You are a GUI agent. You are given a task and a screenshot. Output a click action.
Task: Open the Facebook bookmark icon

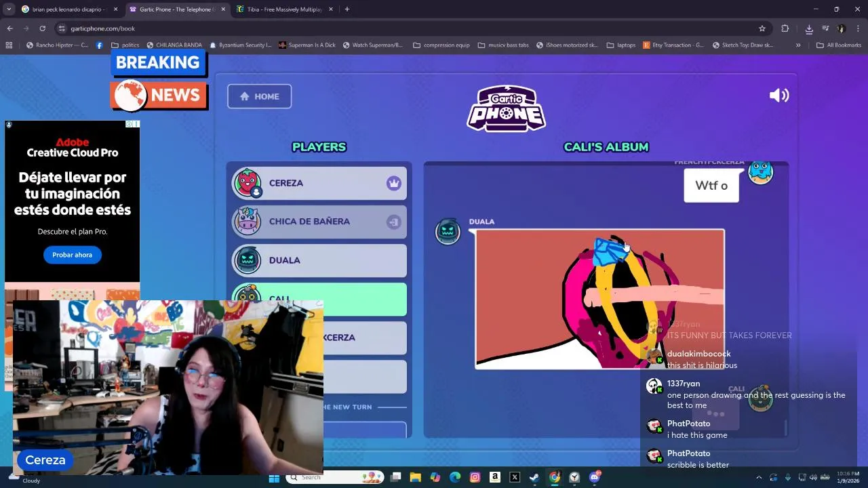100,45
